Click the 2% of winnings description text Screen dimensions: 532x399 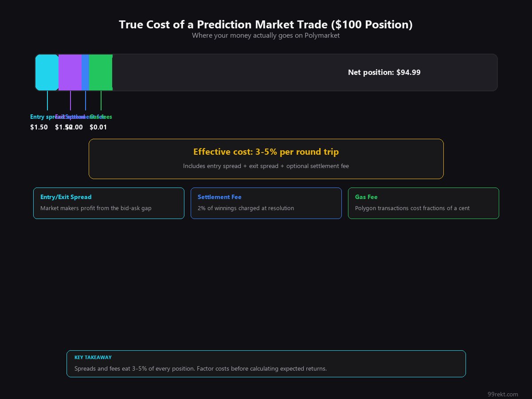(246, 208)
